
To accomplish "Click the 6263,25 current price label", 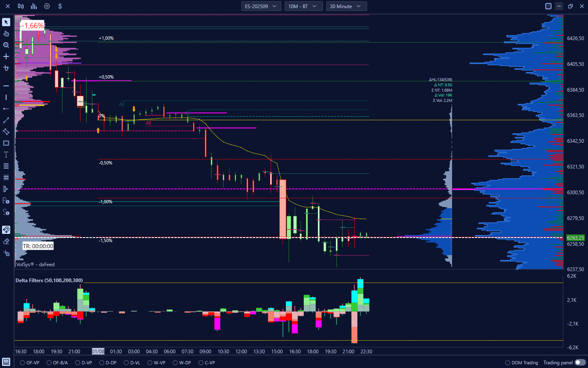I will (x=575, y=238).
